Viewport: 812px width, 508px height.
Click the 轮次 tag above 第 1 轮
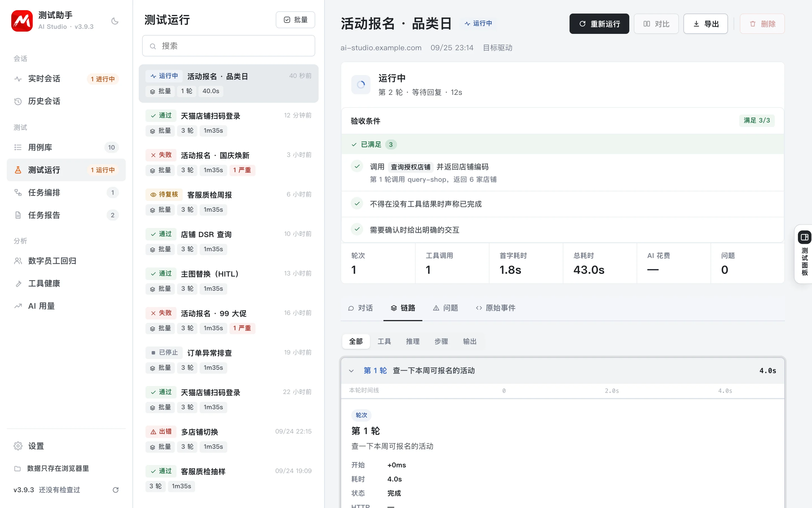[361, 415]
